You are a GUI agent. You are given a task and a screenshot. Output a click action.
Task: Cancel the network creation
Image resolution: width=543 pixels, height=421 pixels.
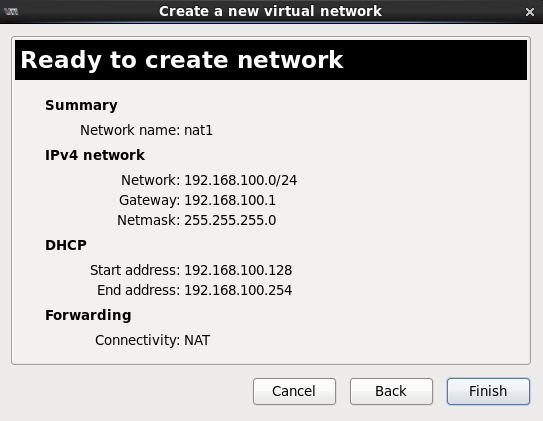tap(294, 391)
